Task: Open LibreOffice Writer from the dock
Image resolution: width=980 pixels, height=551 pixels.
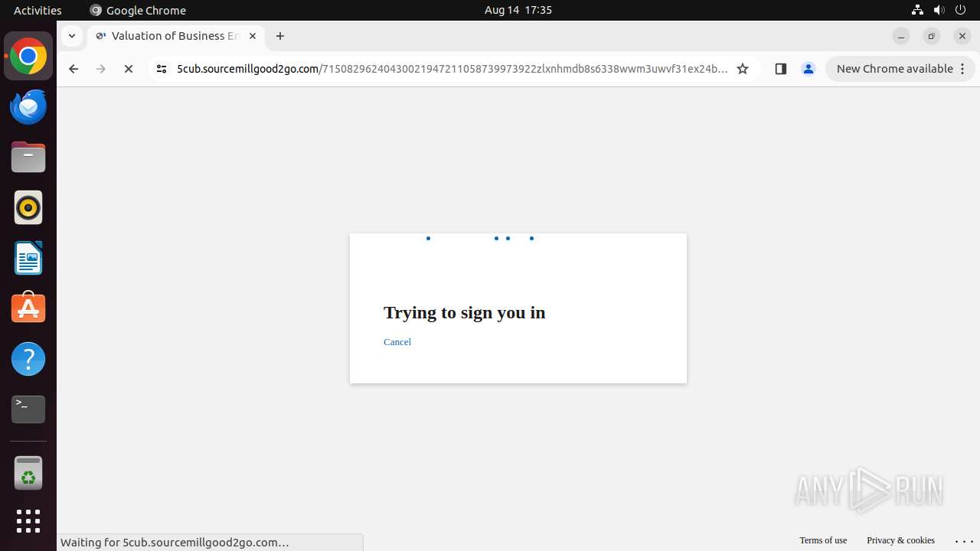Action: 28,258
